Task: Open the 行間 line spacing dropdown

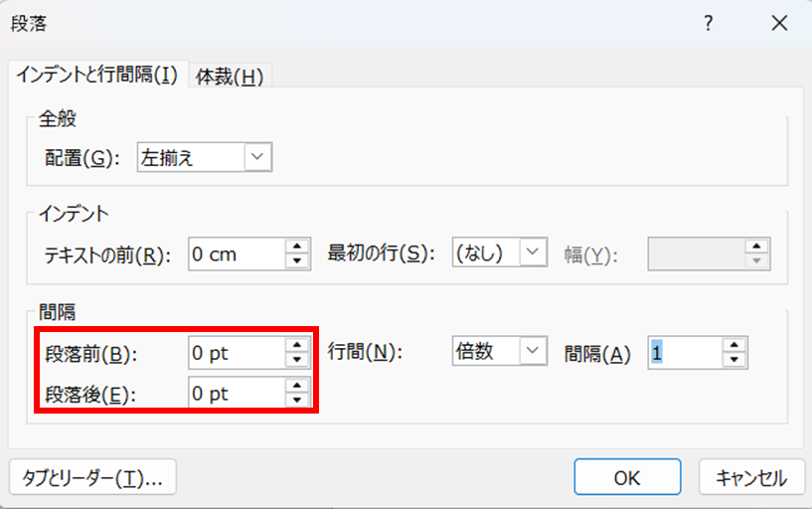Action: pos(535,351)
